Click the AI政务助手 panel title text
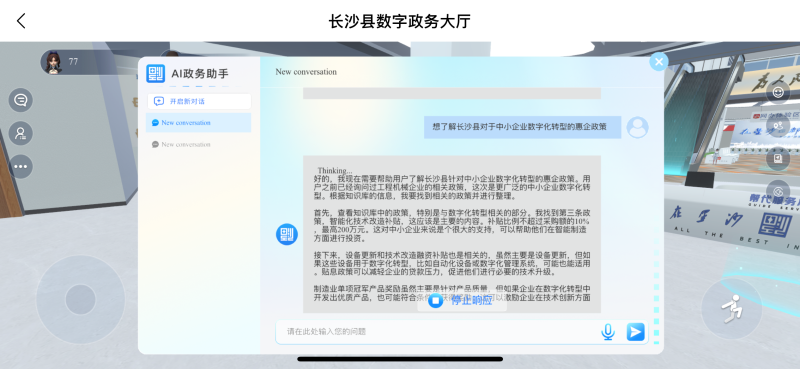800x369 pixels. [x=200, y=73]
